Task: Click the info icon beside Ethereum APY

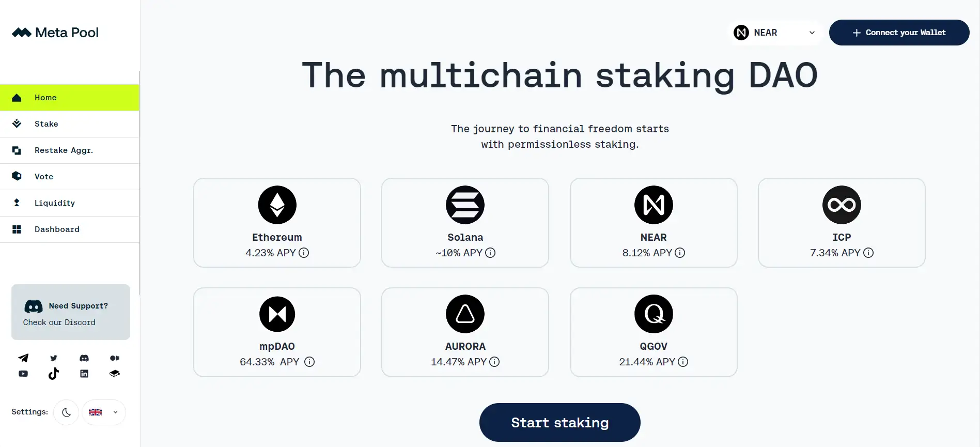Action: (x=304, y=253)
